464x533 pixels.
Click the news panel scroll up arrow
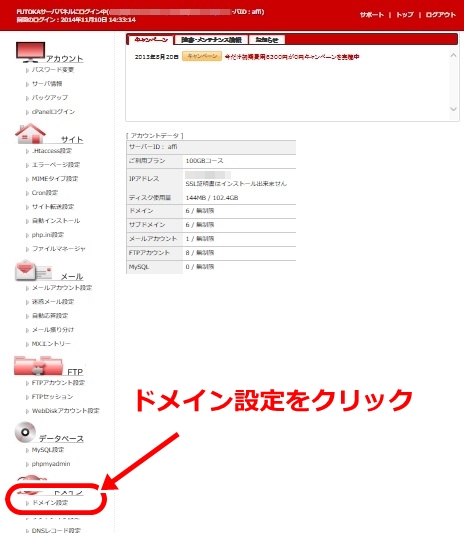(x=453, y=55)
